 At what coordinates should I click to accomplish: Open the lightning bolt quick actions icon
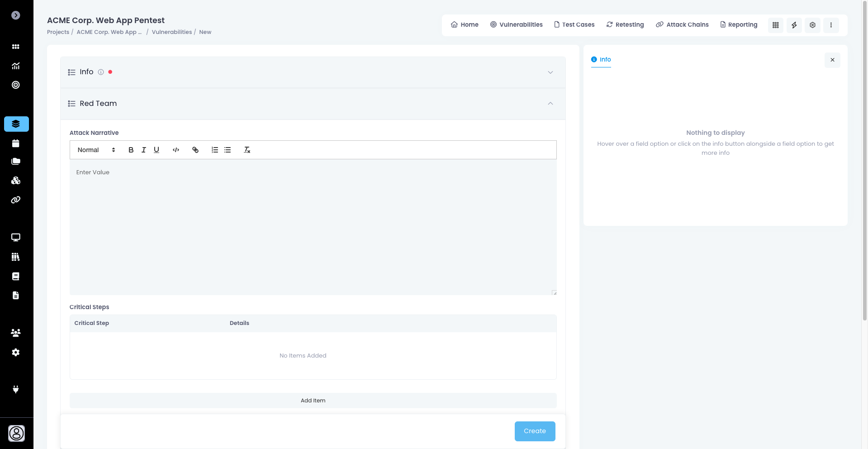point(794,25)
